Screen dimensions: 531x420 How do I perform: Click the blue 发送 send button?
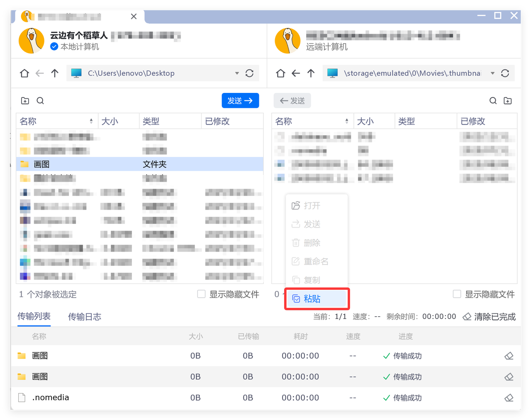point(240,101)
